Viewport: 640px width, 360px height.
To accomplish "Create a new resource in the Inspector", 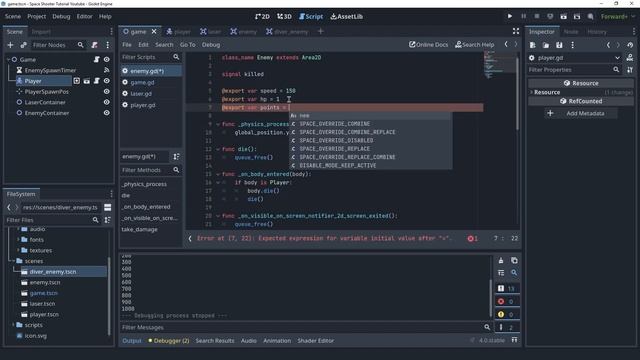I will click(x=533, y=45).
